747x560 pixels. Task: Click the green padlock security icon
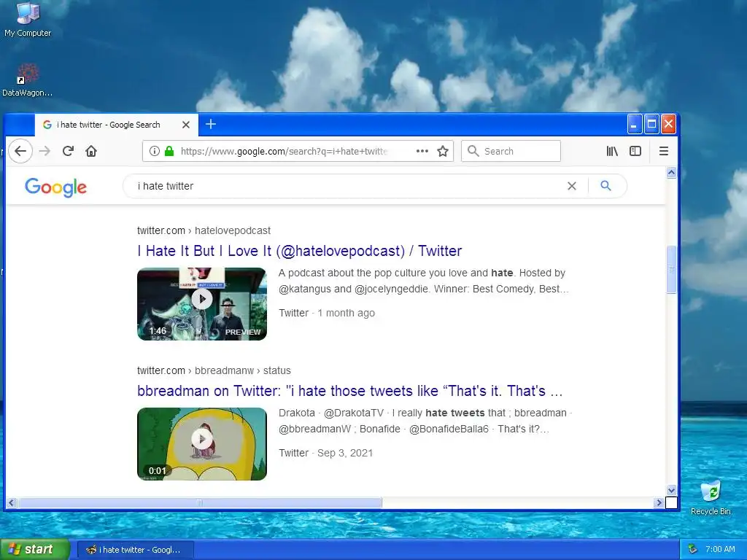click(x=169, y=151)
